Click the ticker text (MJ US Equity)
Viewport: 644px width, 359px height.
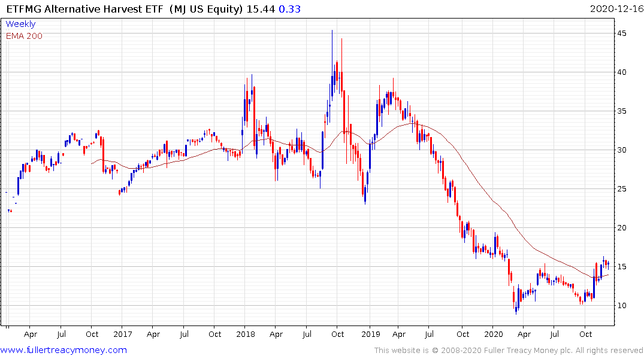(207, 9)
